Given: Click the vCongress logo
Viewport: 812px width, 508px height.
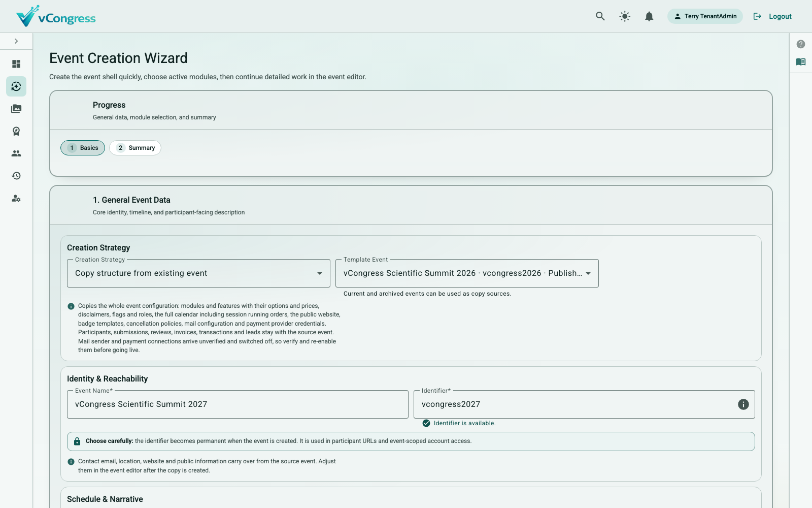Looking at the screenshot, I should click(56, 16).
